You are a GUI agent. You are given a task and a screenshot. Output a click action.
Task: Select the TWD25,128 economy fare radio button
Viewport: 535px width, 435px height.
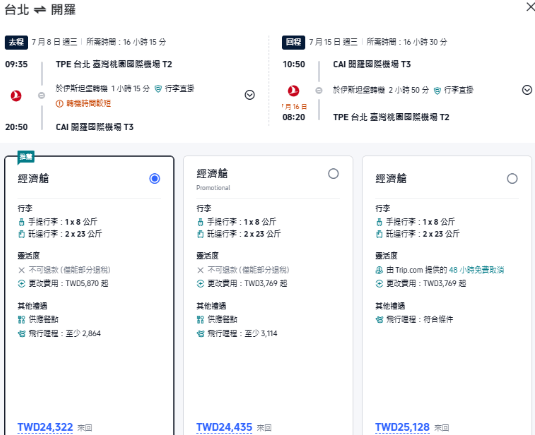[x=512, y=178]
